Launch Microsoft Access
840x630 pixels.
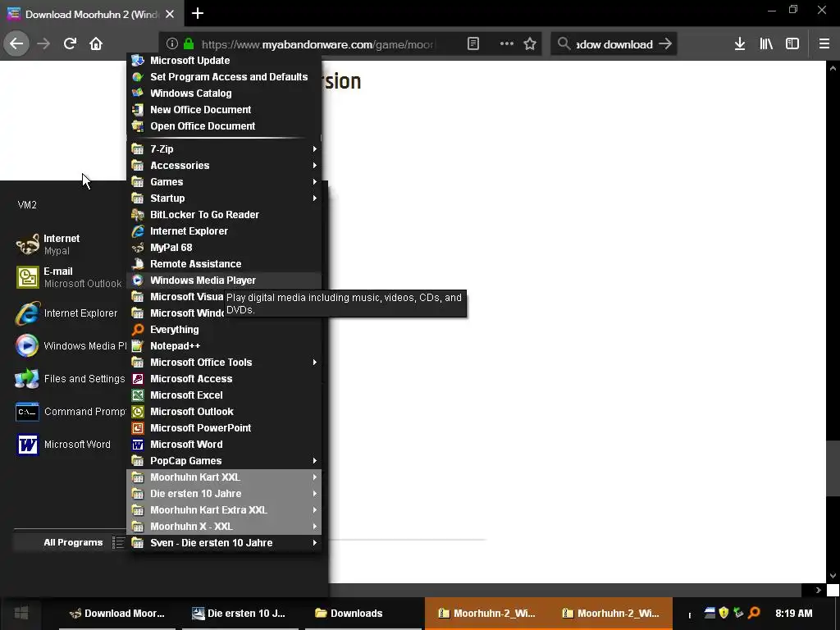(224, 379)
